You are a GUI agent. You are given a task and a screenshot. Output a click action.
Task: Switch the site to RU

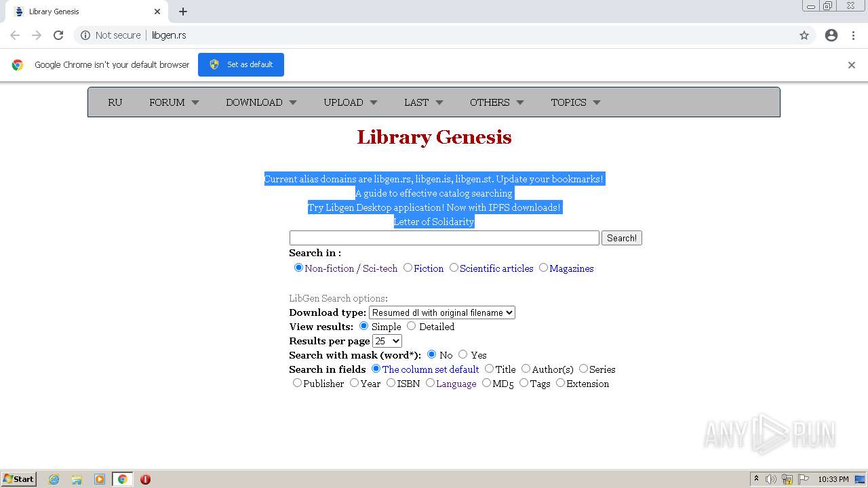[115, 102]
